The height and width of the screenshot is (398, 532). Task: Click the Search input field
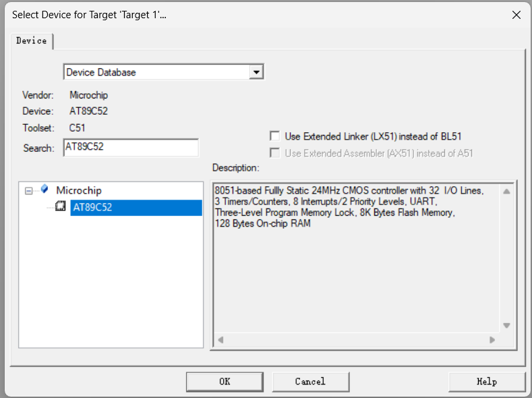pos(131,148)
